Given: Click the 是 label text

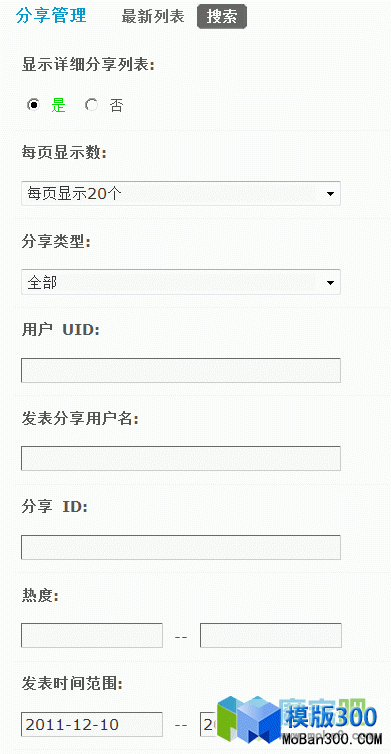Looking at the screenshot, I should [x=58, y=105].
